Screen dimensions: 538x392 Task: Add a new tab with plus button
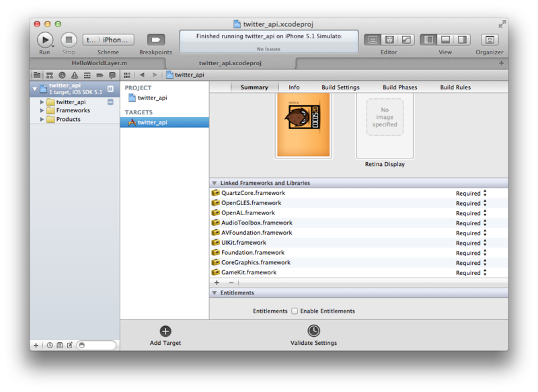501,63
